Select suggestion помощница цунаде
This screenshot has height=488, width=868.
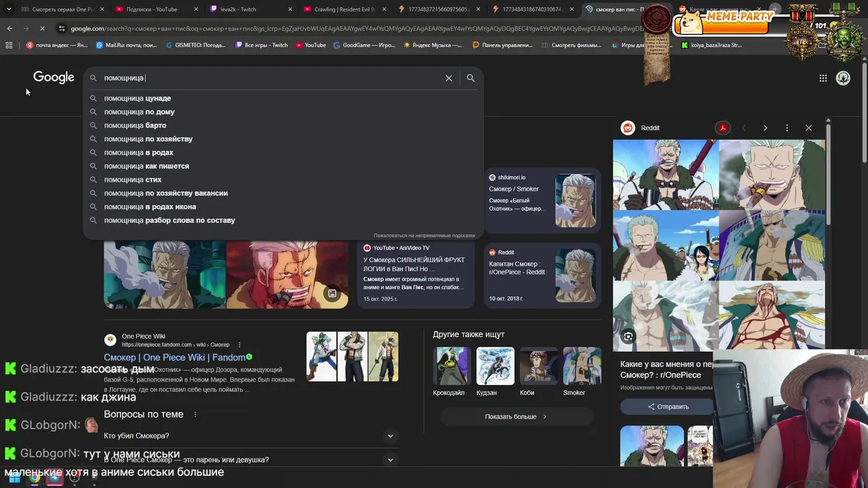(x=283, y=98)
